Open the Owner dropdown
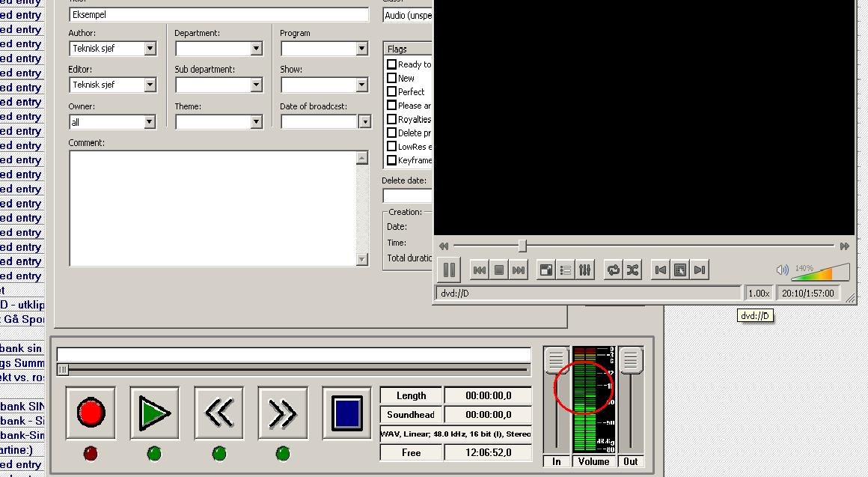 pos(150,122)
